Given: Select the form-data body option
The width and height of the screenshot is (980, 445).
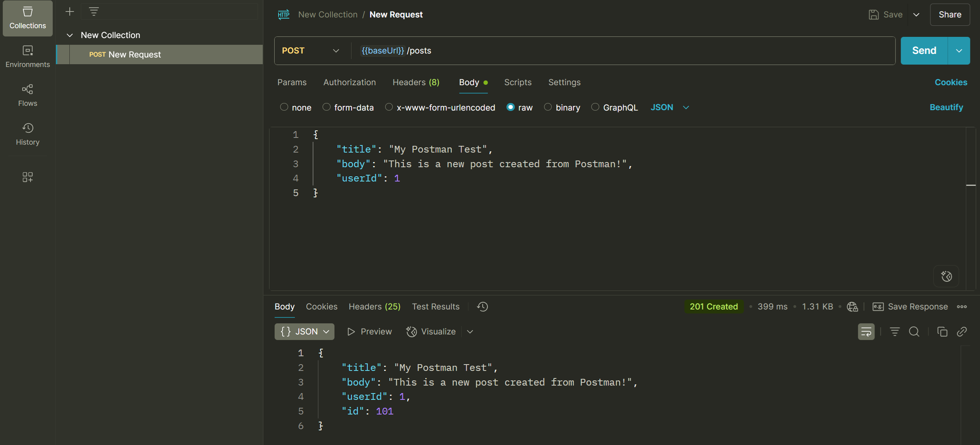Looking at the screenshot, I should 326,107.
